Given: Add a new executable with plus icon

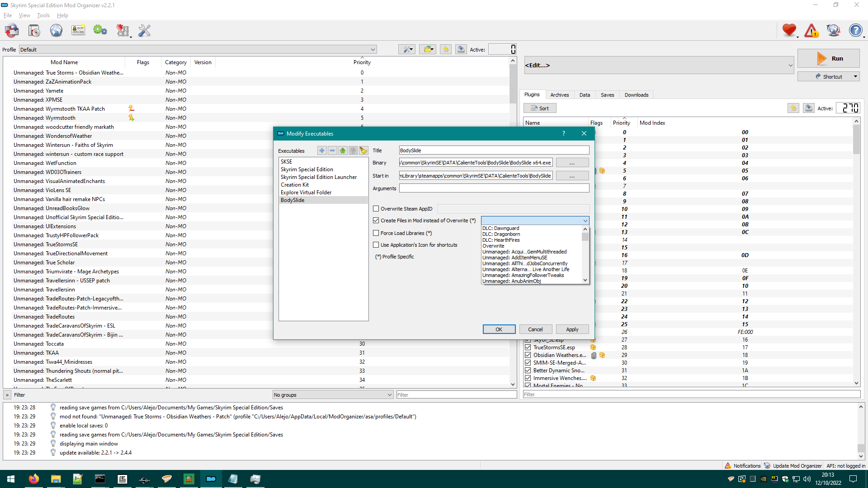Looking at the screenshot, I should click(x=322, y=150).
